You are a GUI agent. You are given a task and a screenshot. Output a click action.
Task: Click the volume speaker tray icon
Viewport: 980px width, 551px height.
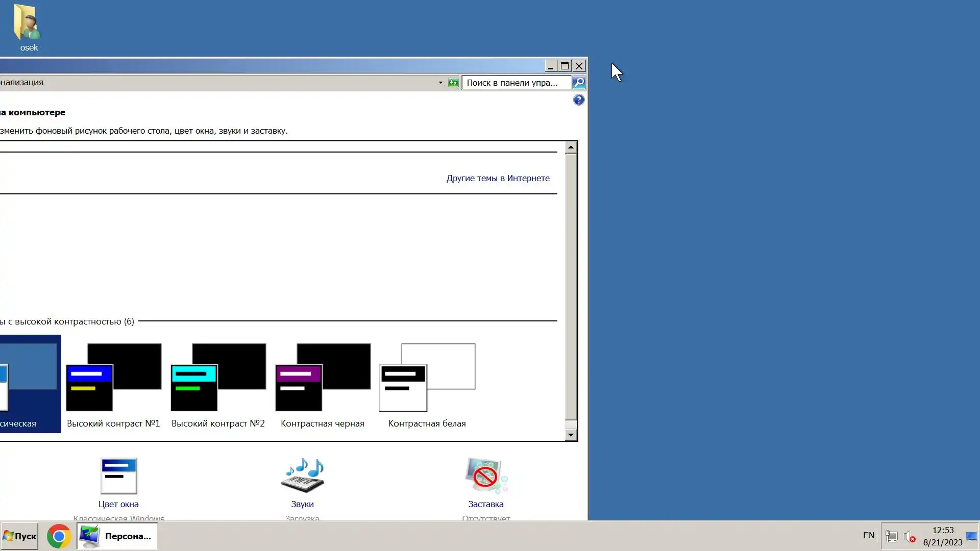(x=909, y=536)
